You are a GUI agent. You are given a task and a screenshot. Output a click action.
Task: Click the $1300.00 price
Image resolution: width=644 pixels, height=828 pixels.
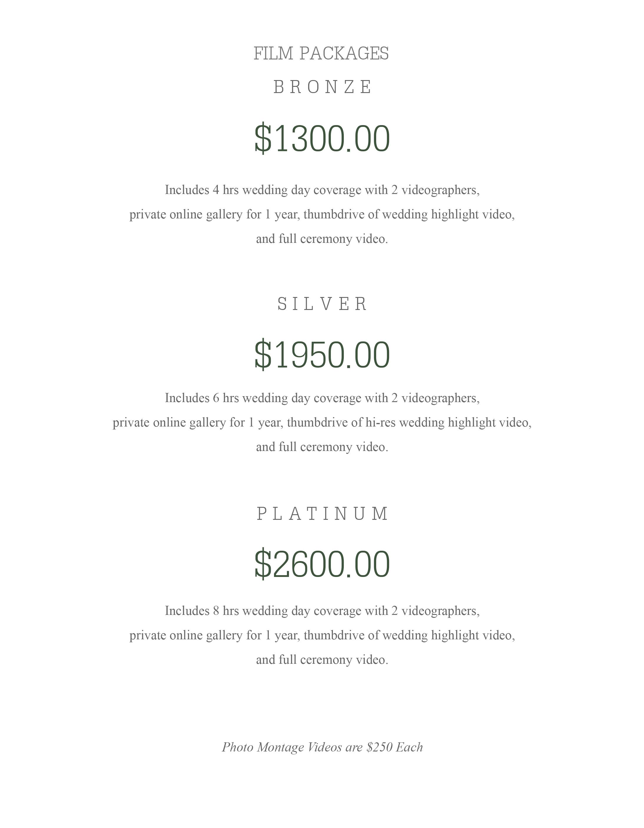click(322, 138)
